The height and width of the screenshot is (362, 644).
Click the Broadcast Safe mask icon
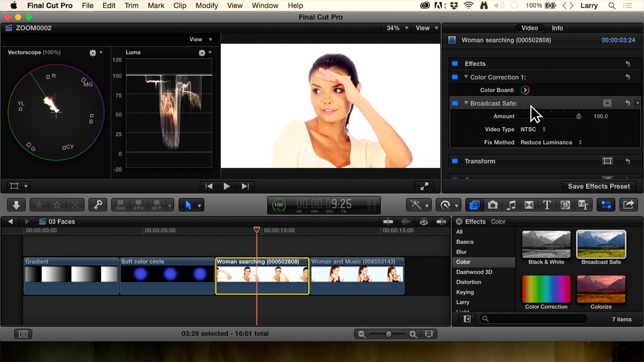607,103
